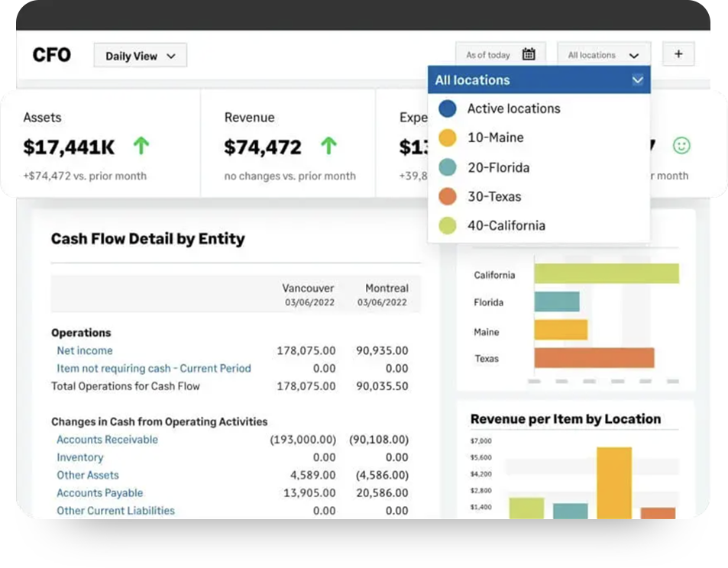728x568 pixels.
Task: Open the Other Current Liabilities link
Action: pyautogui.click(x=115, y=511)
